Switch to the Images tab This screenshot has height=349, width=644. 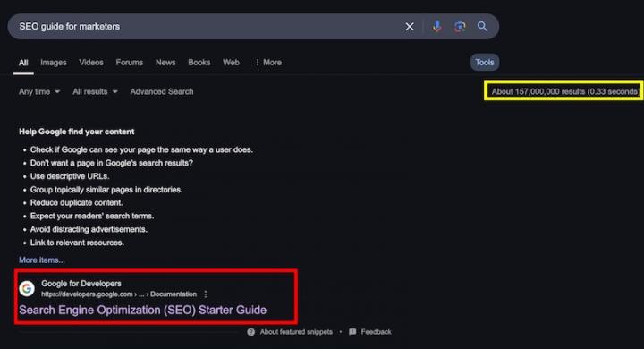54,63
